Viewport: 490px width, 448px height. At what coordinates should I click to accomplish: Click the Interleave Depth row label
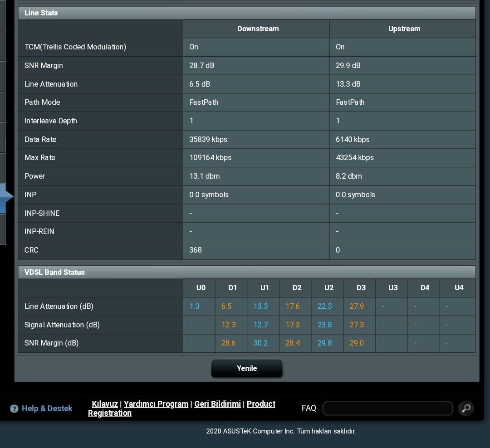(x=51, y=121)
